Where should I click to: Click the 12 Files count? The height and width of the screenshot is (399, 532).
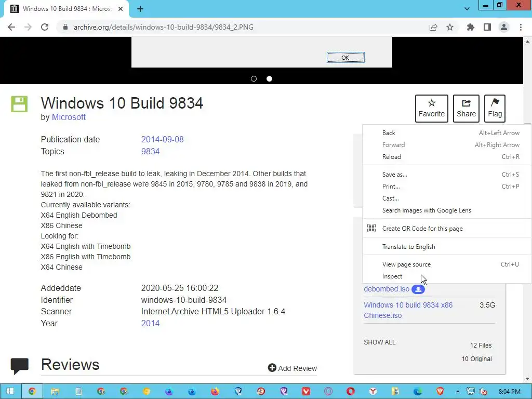click(481, 345)
